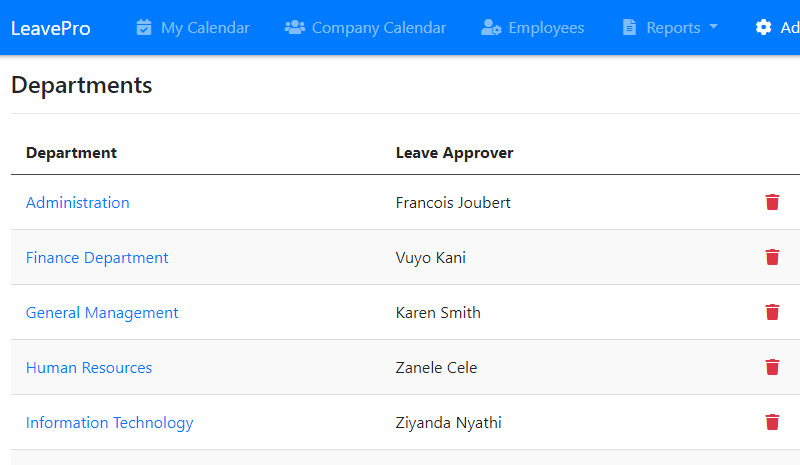800x465 pixels.
Task: Open the Administration department link
Action: [78, 202]
